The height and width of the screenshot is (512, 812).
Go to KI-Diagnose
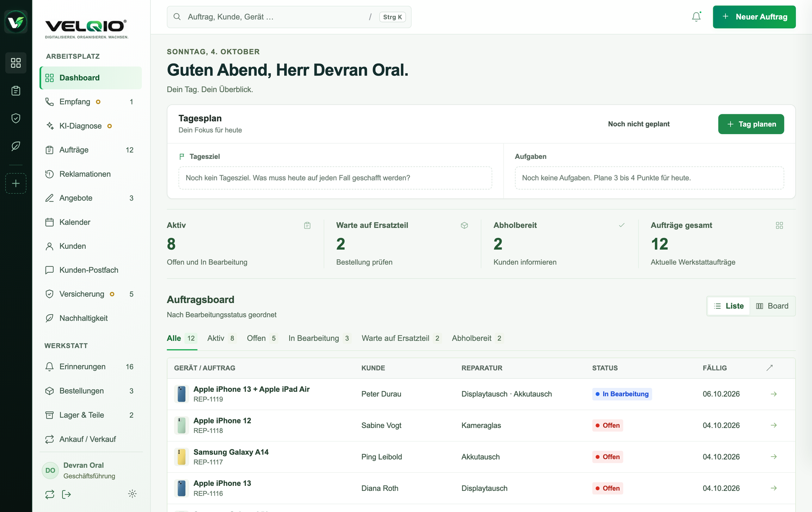(91, 126)
